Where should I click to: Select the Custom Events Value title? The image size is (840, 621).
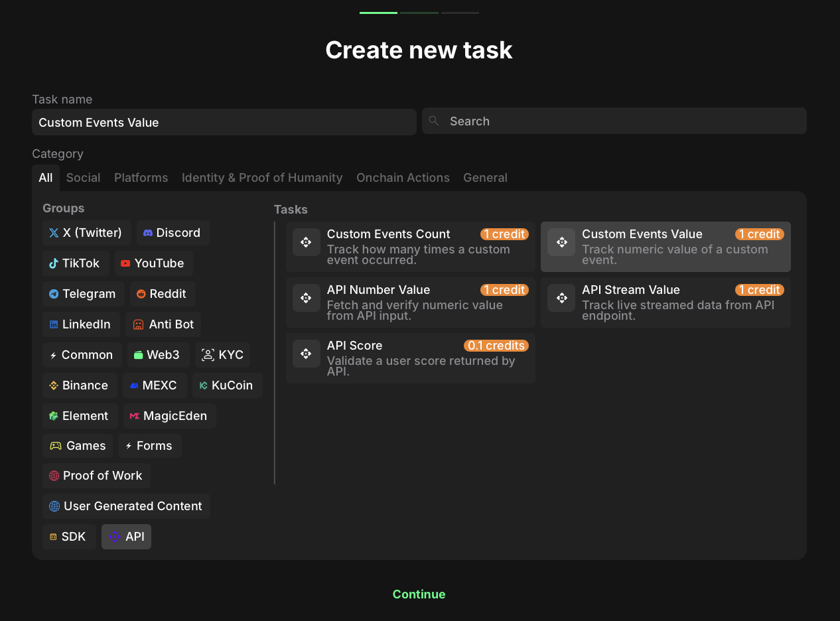[642, 234]
